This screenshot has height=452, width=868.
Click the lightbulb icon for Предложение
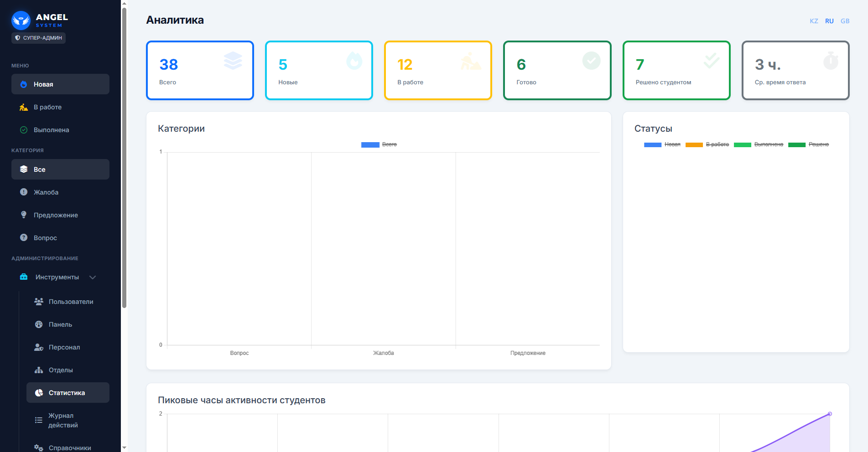coord(24,215)
